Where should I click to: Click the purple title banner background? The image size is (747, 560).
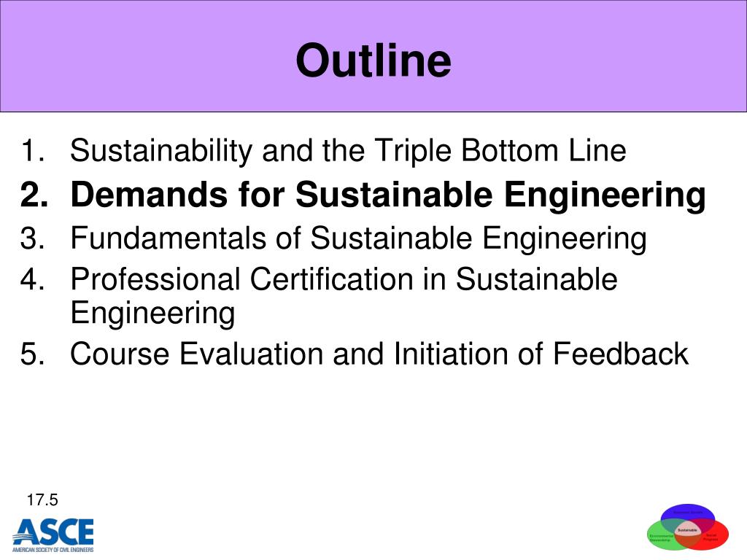click(x=143, y=55)
